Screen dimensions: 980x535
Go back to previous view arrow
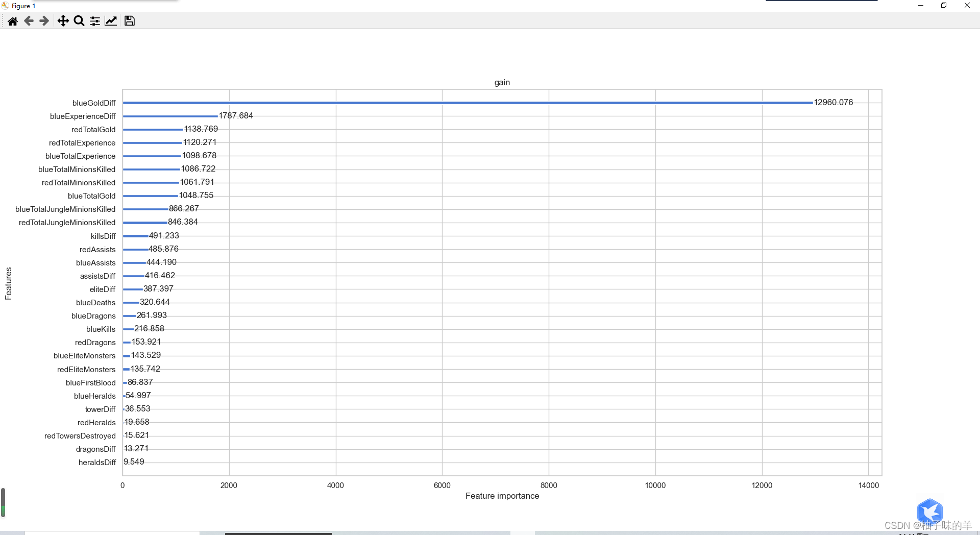(x=29, y=21)
